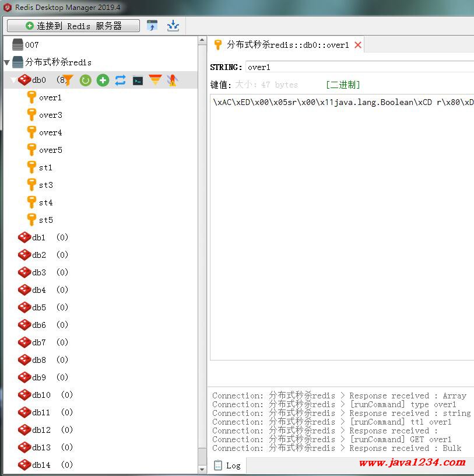The width and height of the screenshot is (474, 476).
Task: Reload keys in db0 with green refresh icon
Action: point(86,80)
